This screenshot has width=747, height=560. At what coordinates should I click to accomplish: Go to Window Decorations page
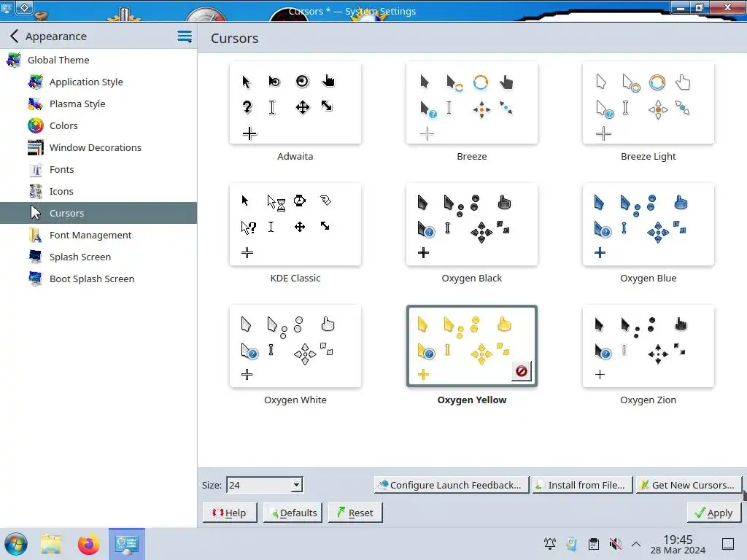click(98, 147)
